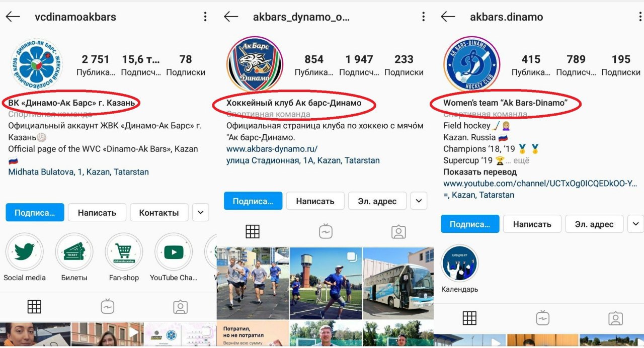Image resolution: width=644 pixels, height=348 pixels.
Task: Open www.akbars-dynamo.ru website link
Action: click(272, 149)
